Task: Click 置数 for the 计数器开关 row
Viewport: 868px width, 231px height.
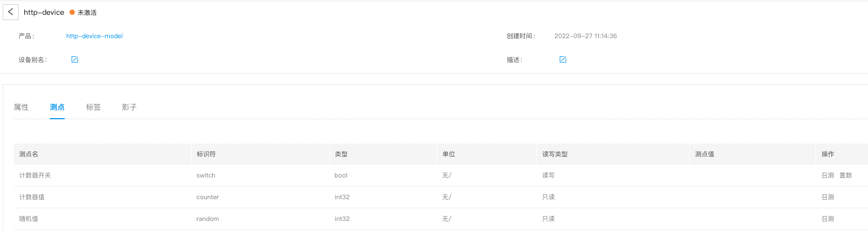Action: 846,175
